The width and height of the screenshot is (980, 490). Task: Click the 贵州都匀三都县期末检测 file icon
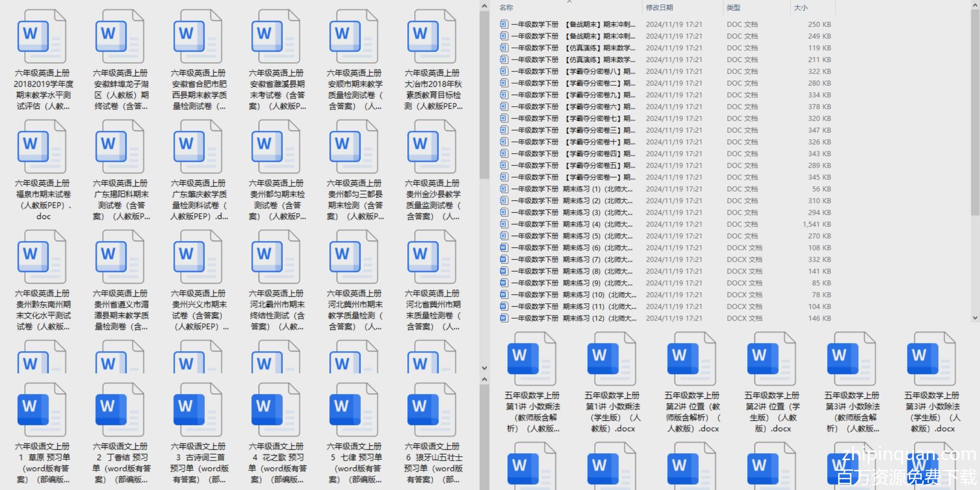353,147
